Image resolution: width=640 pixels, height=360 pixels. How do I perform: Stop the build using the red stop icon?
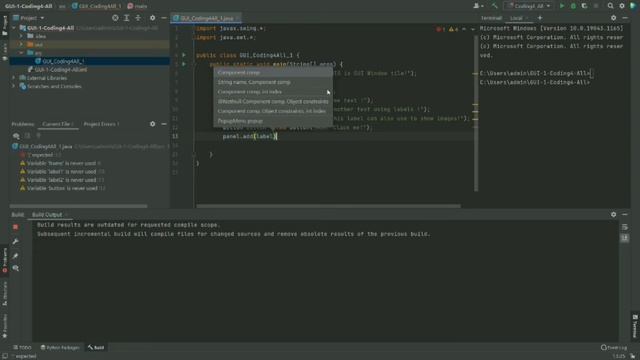click(x=16, y=227)
